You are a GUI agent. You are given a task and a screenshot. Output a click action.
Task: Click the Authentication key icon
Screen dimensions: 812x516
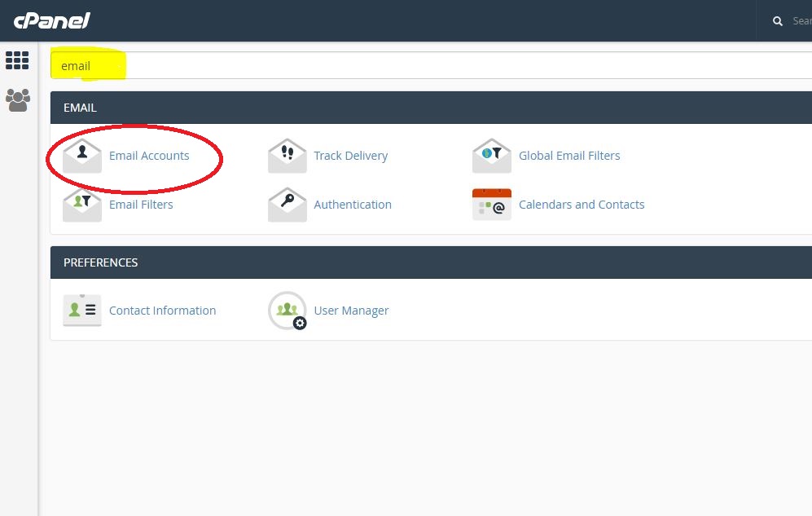coord(287,205)
